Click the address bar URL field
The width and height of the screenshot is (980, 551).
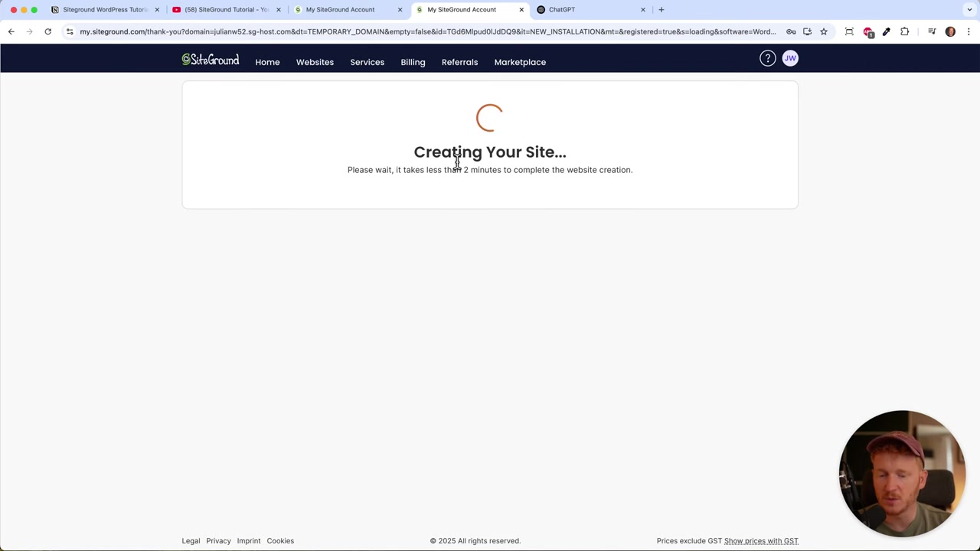(x=427, y=31)
